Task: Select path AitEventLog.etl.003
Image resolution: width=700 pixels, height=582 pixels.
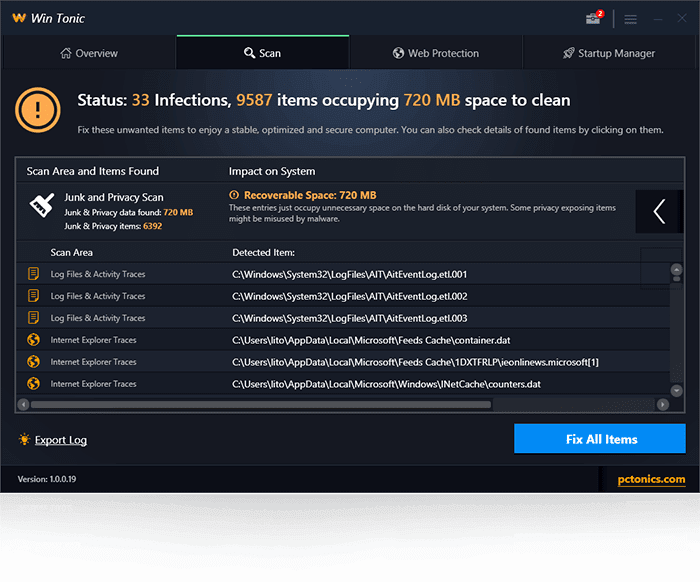Action: (350, 318)
